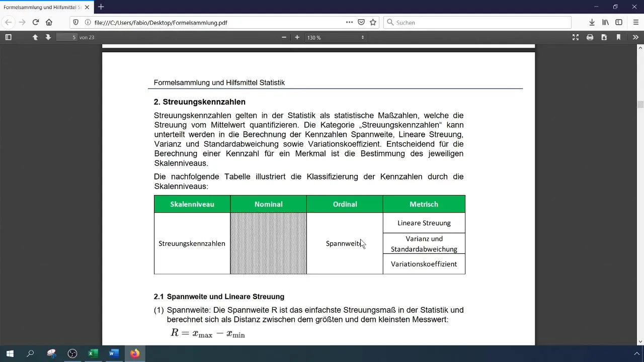
Task: Open Word from the taskbar
Action: [114, 353]
